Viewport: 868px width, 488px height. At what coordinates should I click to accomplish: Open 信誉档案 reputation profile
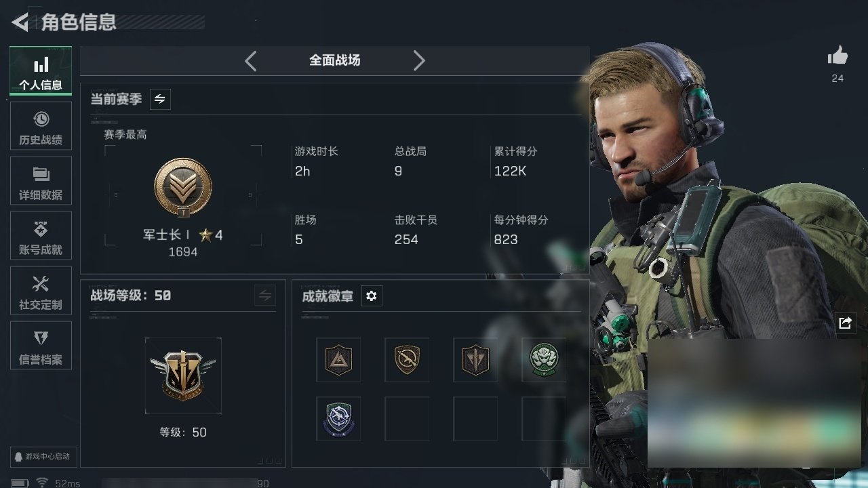click(41, 346)
